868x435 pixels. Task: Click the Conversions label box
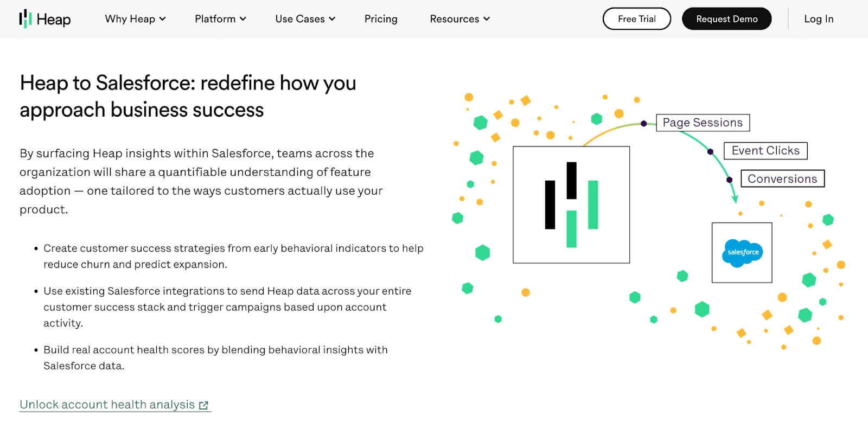click(x=782, y=179)
